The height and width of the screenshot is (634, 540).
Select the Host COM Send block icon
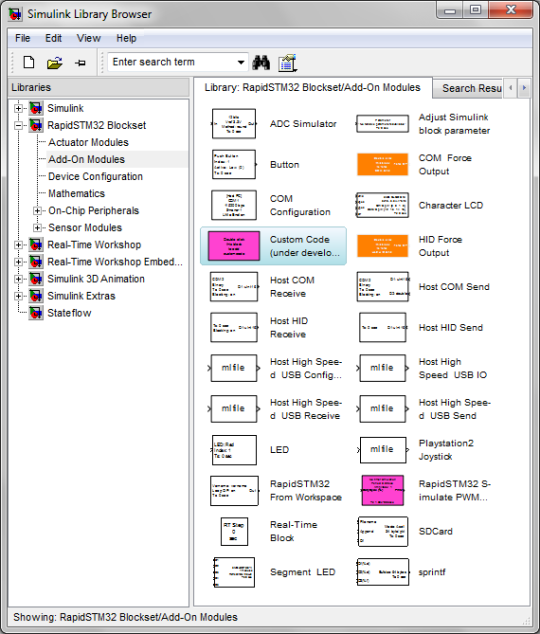(383, 287)
